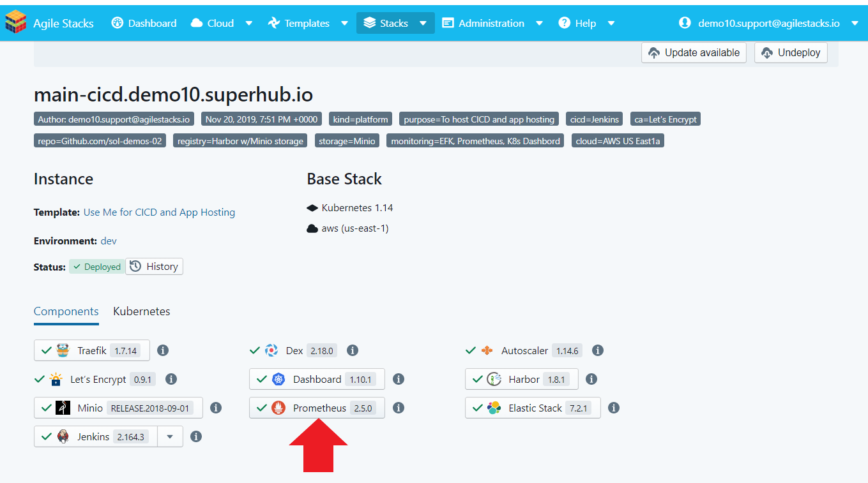This screenshot has height=483, width=868.
Task: Click the Deployed status badge
Action: pos(96,267)
